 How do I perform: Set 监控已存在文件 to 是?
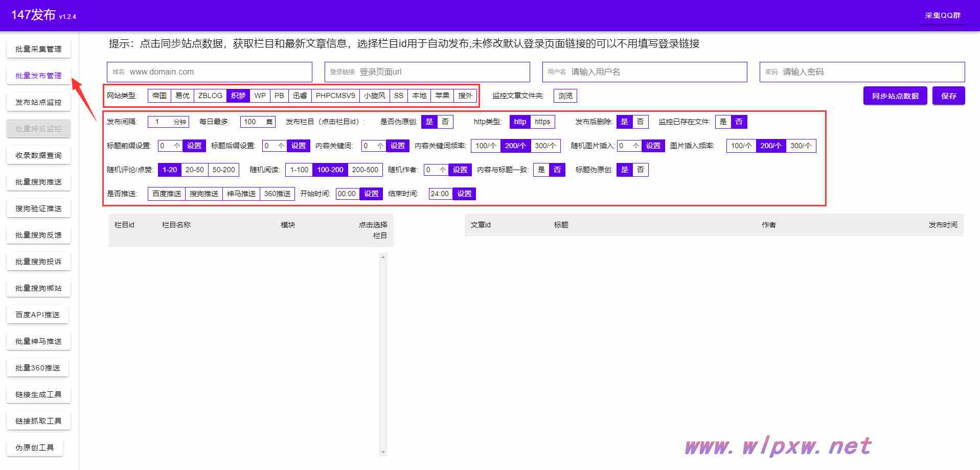(x=723, y=122)
